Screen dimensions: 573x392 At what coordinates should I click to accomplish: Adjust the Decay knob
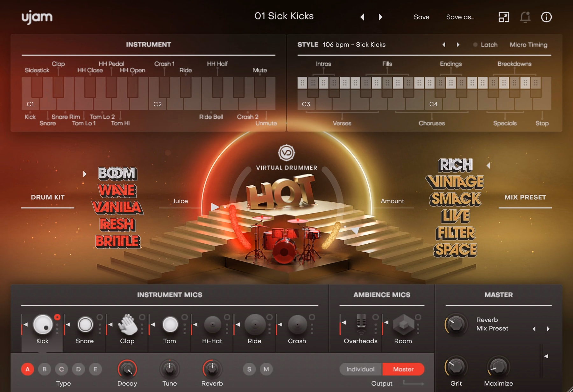[x=127, y=369]
